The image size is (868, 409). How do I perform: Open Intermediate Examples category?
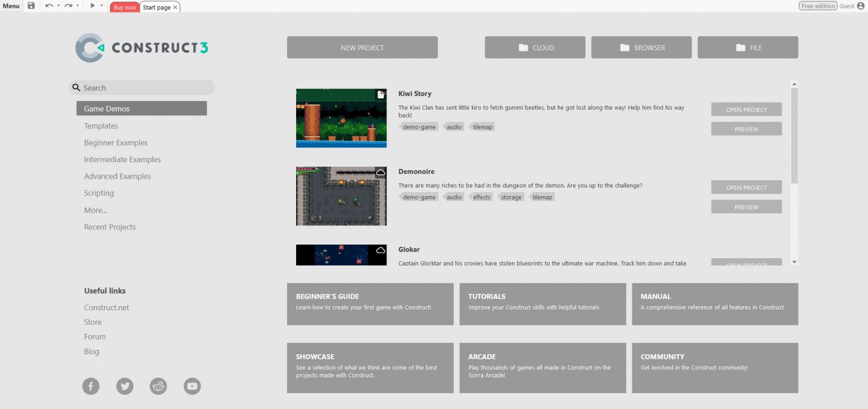[122, 159]
